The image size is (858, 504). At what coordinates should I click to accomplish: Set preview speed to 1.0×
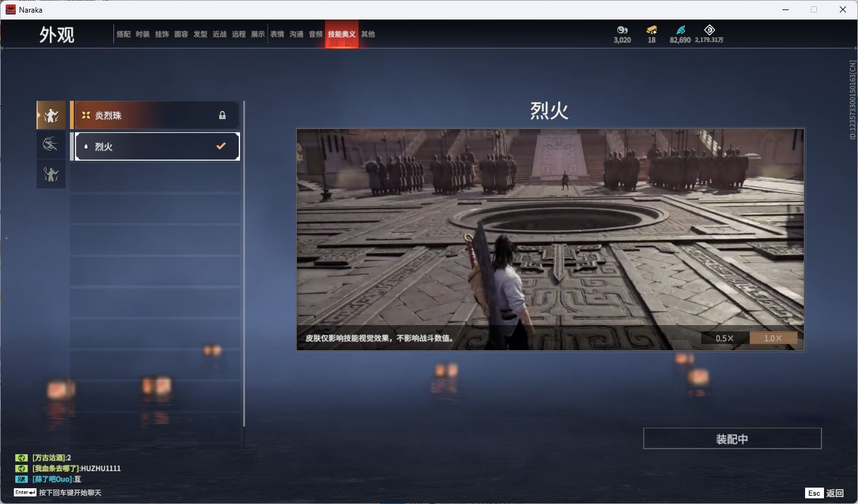click(x=773, y=338)
